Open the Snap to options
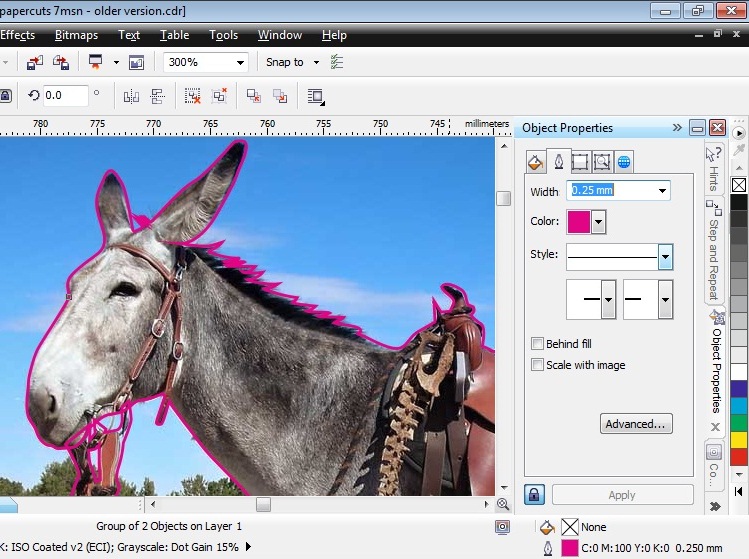The height and width of the screenshot is (559, 749). coord(292,62)
